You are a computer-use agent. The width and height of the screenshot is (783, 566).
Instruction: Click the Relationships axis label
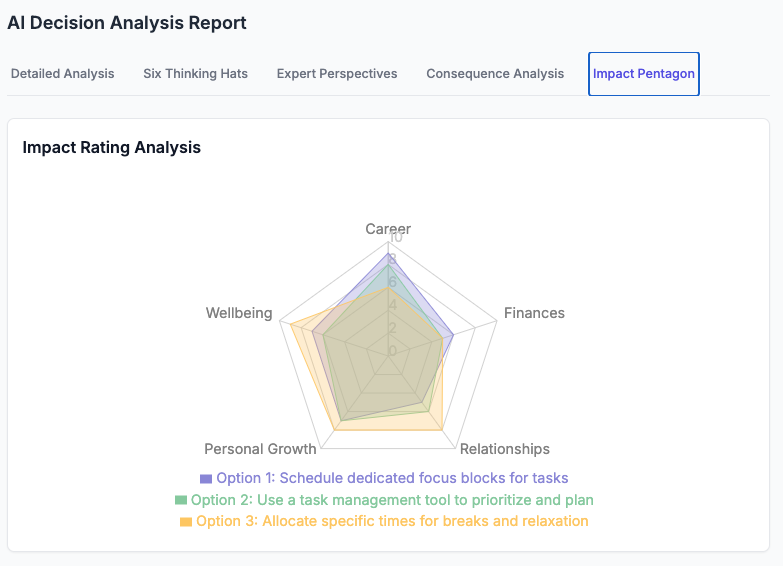[504, 449]
